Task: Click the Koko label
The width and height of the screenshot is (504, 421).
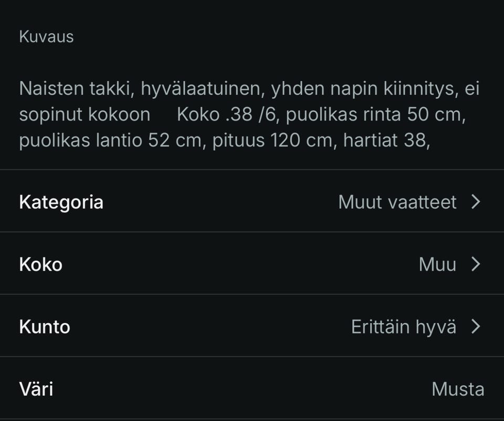Action: pos(40,264)
